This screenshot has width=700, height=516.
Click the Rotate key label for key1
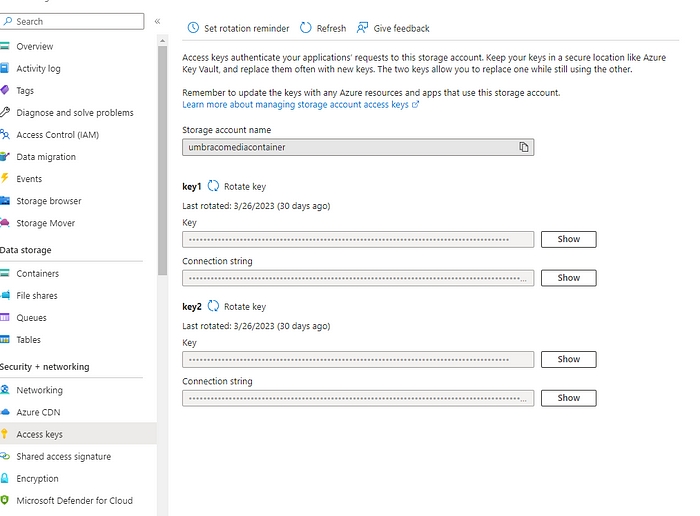tap(245, 187)
